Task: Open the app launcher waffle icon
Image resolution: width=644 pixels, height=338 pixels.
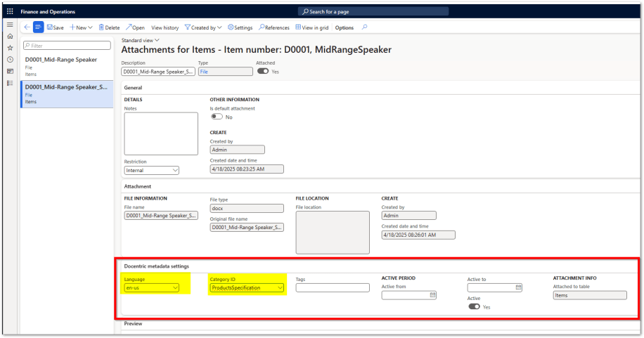Action: click(10, 12)
